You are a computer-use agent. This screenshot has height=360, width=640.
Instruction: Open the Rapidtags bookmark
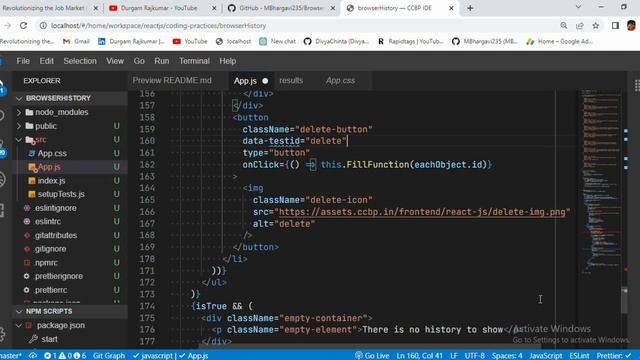click(x=410, y=41)
